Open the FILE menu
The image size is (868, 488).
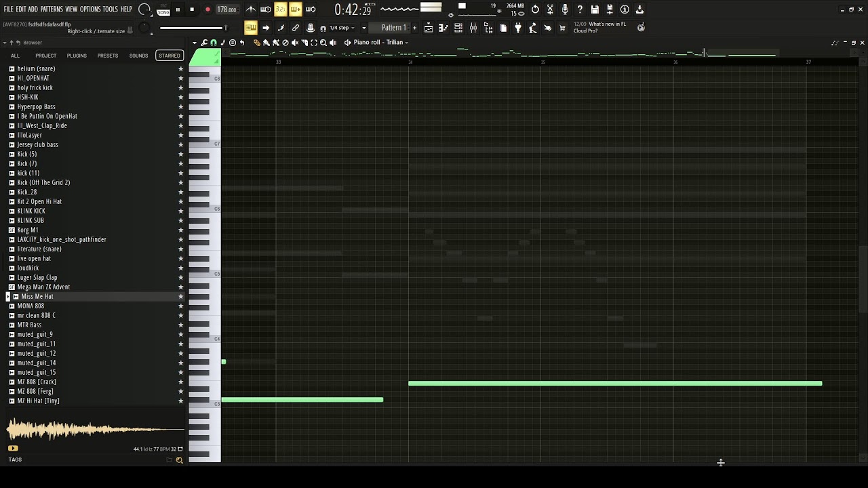tap(9, 9)
